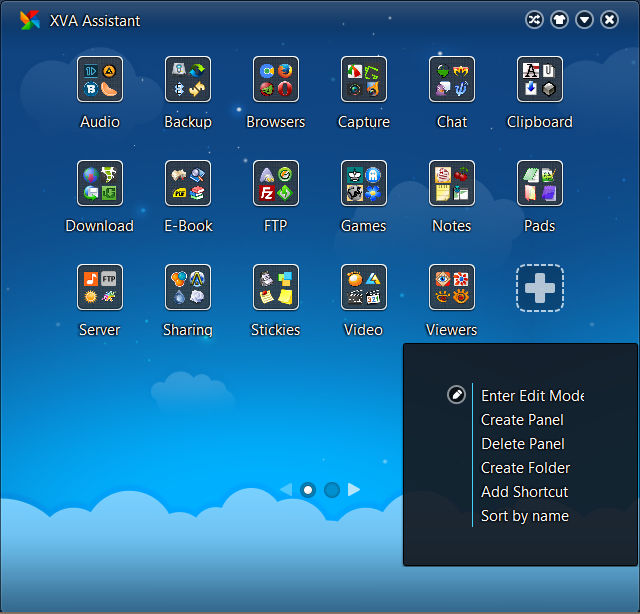Click the Viewers label text
The height and width of the screenshot is (614, 640).
[452, 329]
